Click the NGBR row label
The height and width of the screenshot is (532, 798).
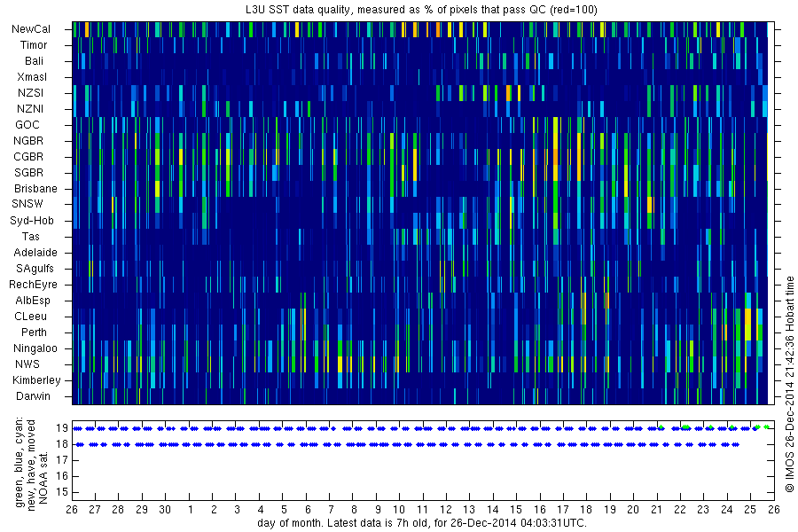(28, 140)
